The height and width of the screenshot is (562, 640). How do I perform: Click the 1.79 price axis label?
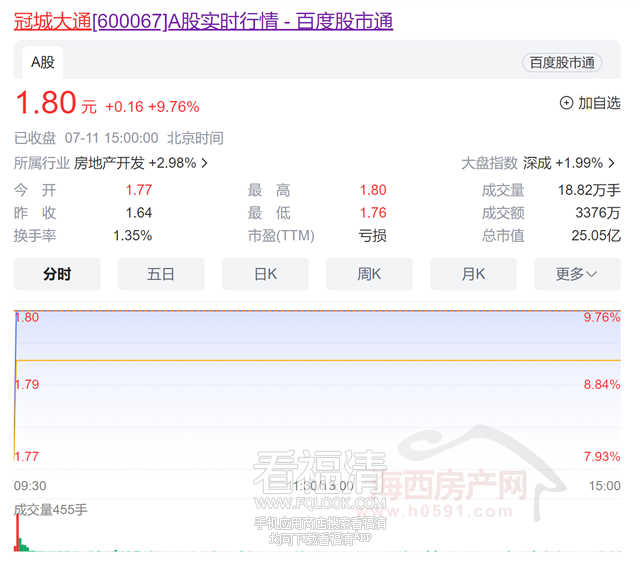click(27, 384)
